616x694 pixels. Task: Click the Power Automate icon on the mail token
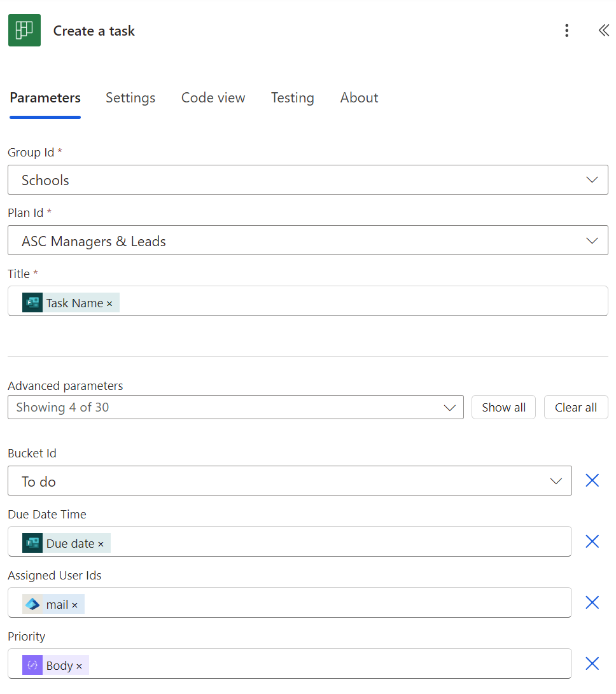click(33, 604)
